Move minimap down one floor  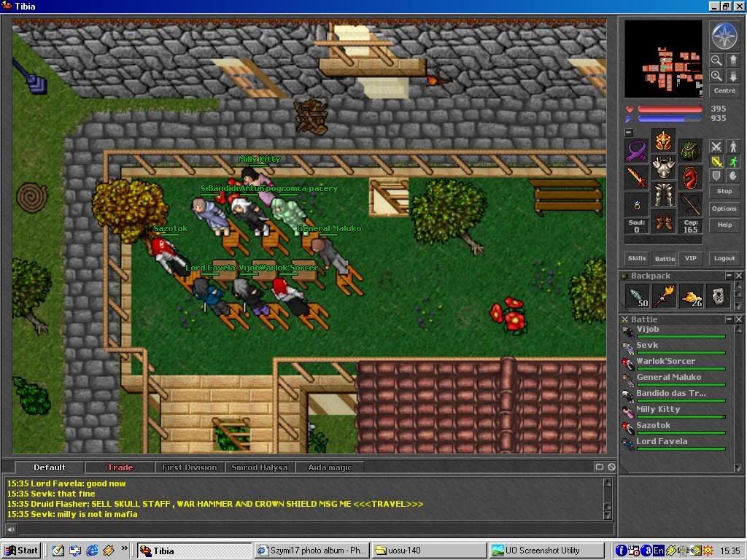[732, 76]
